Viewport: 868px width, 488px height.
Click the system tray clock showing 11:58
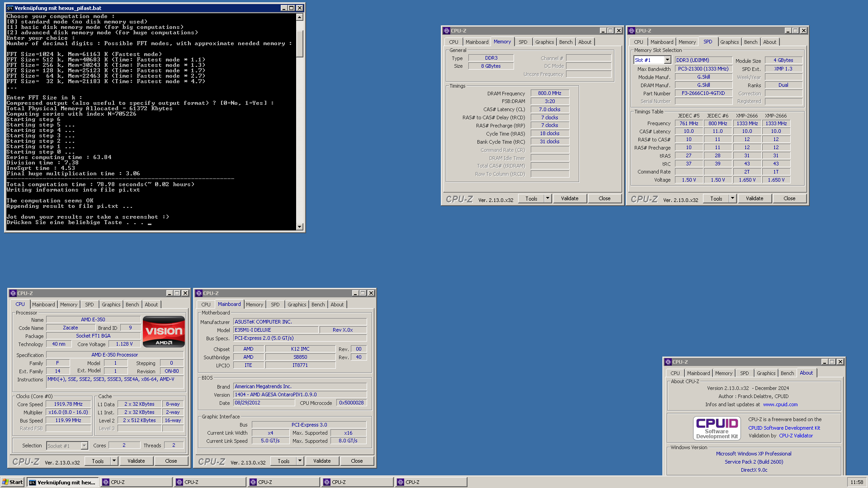pos(857,482)
